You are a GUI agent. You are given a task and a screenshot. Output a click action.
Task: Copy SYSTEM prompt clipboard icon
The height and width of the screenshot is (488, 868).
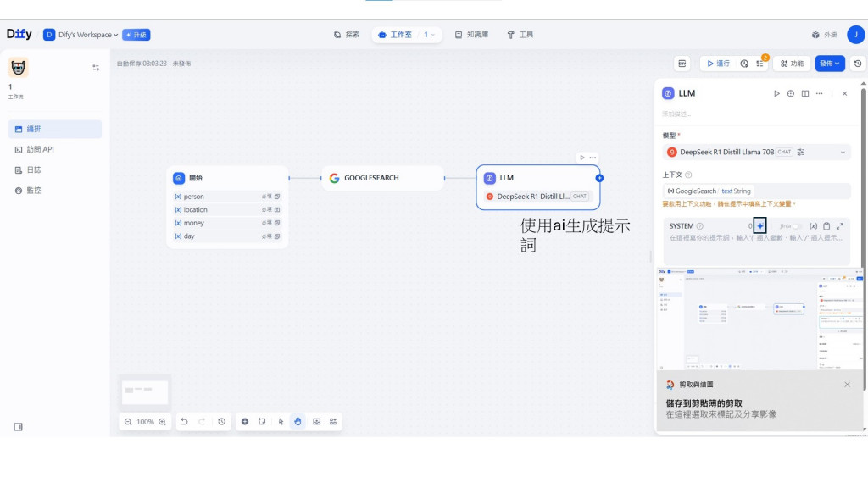pos(826,225)
